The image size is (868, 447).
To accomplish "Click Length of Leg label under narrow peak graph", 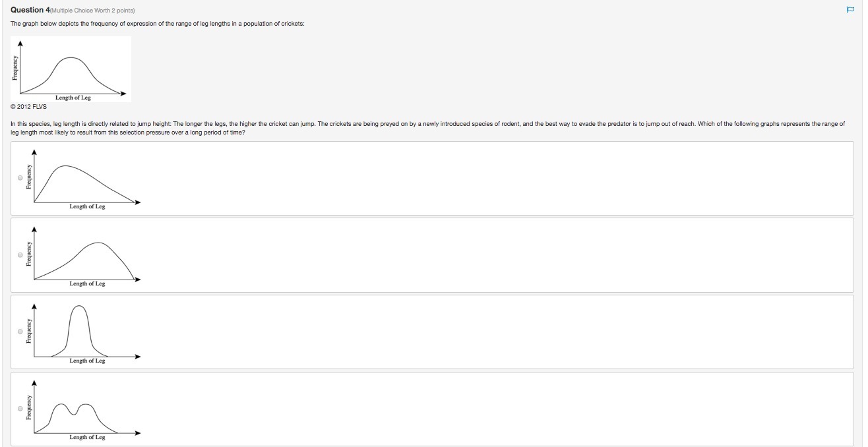I will pos(87,361).
